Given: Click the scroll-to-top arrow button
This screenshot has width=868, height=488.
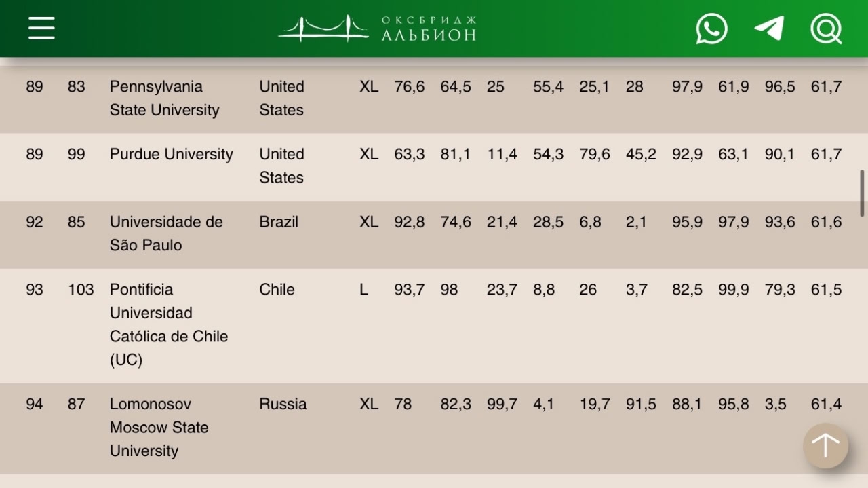Looking at the screenshot, I should [825, 446].
